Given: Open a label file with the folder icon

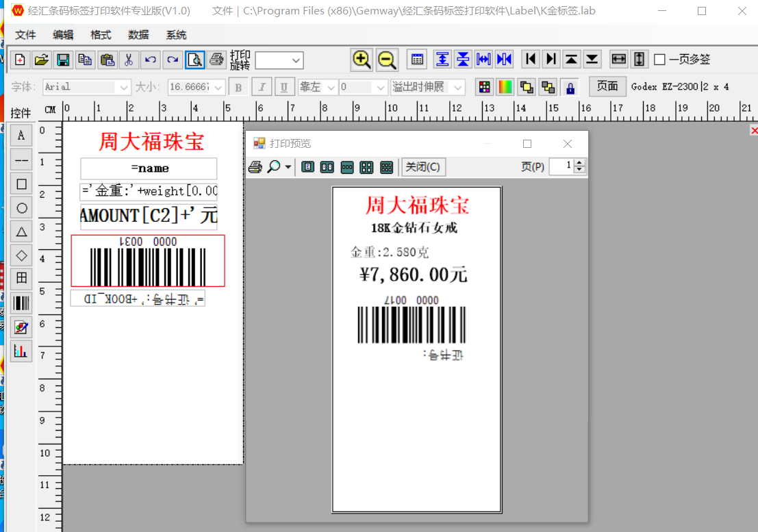Looking at the screenshot, I should (42, 60).
